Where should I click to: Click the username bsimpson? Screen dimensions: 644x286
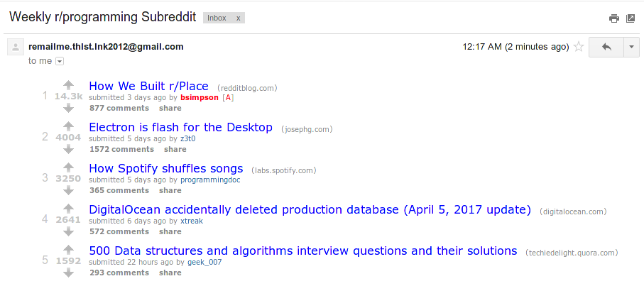pos(200,97)
